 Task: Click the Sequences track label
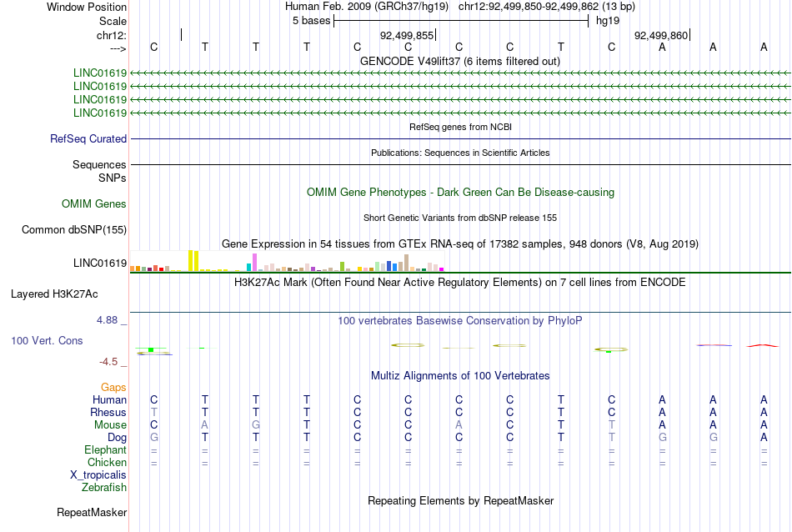click(99, 165)
